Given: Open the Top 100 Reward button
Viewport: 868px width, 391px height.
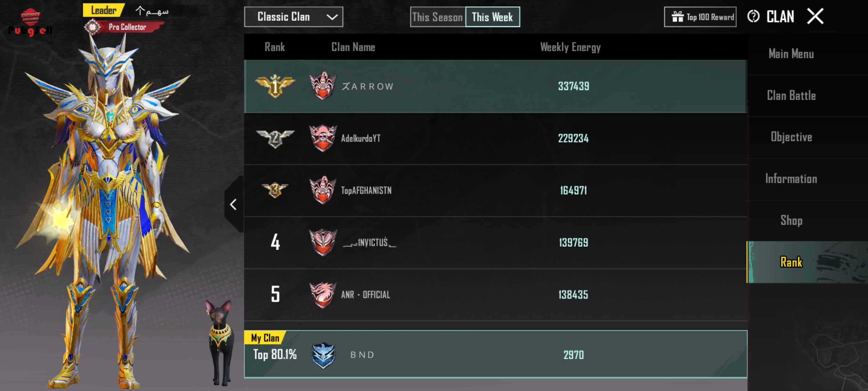Looking at the screenshot, I should pyautogui.click(x=700, y=17).
